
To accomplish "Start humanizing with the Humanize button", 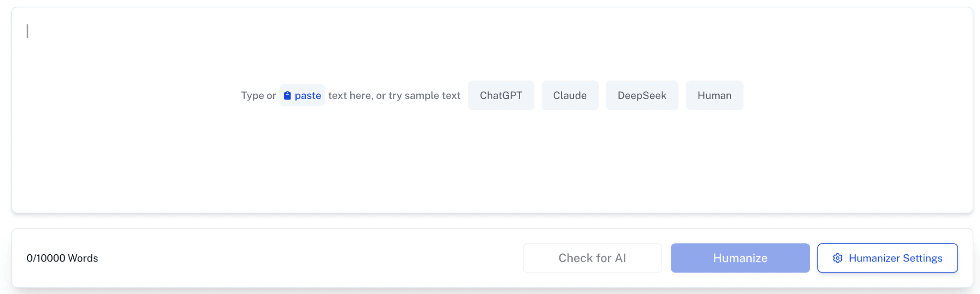I will coord(739,258).
